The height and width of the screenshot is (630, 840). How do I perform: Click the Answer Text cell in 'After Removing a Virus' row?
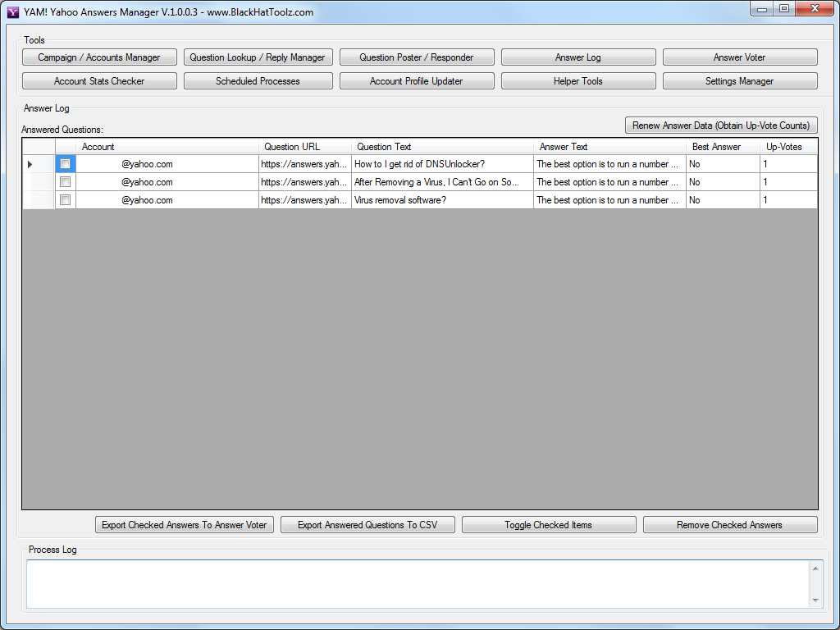click(609, 182)
